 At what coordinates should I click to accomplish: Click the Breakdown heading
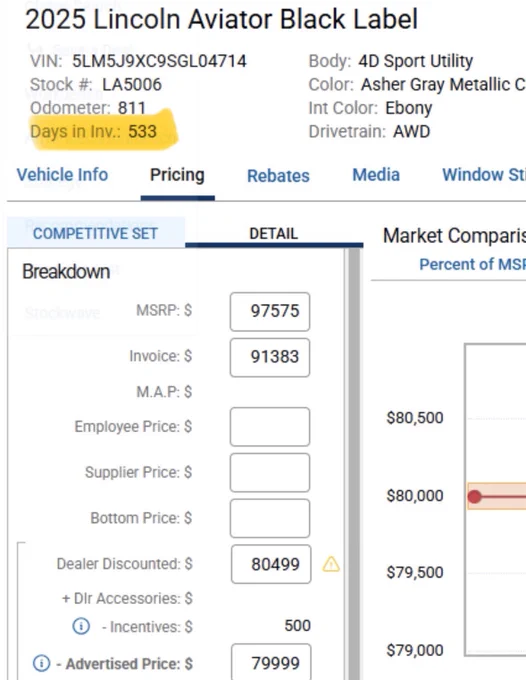66,272
